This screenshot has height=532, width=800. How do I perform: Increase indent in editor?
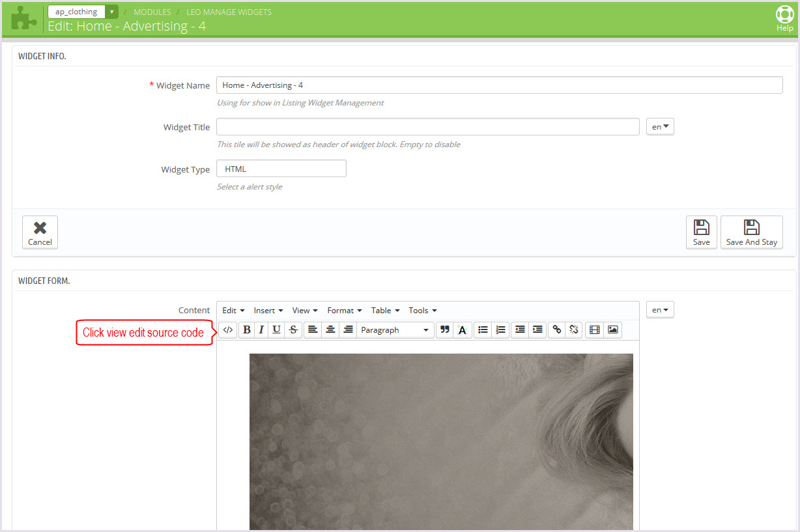click(x=537, y=330)
